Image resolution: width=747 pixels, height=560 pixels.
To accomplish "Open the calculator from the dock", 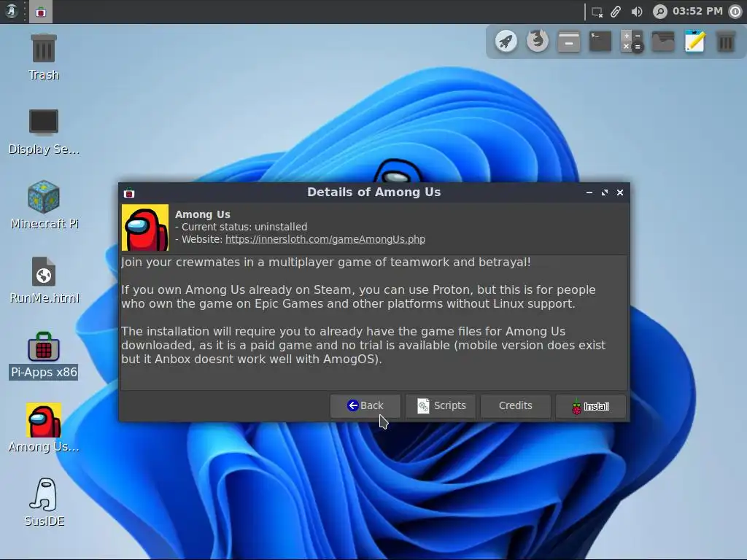I will (632, 42).
